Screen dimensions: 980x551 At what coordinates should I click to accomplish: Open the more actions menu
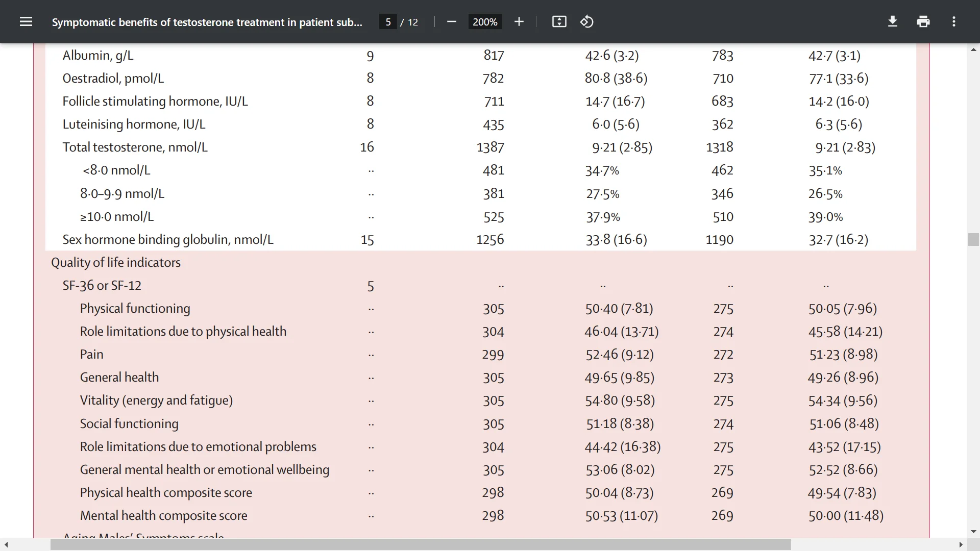point(954,21)
